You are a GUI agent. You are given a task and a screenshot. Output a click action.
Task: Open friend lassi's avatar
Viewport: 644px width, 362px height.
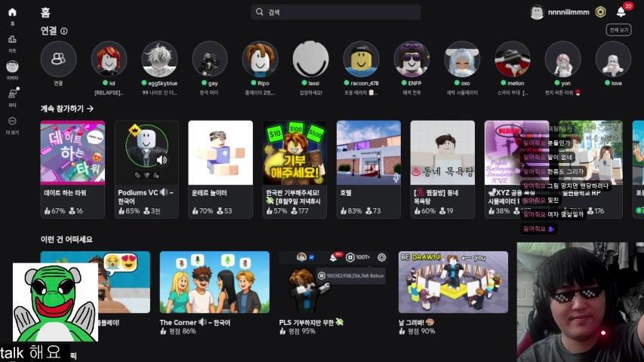click(310, 59)
